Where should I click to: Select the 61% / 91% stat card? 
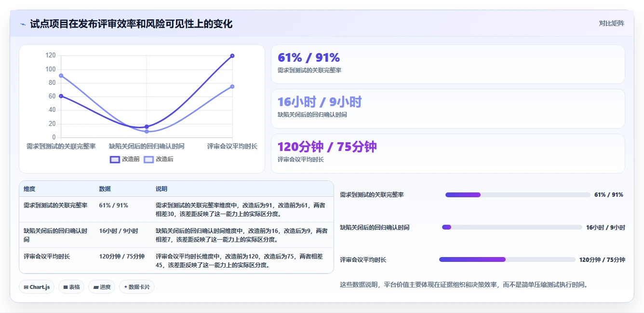[448, 64]
